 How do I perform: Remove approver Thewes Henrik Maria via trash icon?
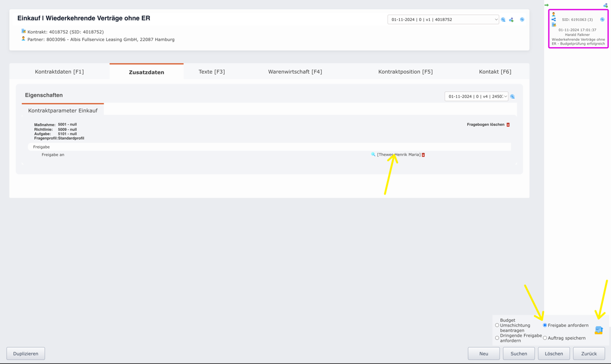(424, 155)
